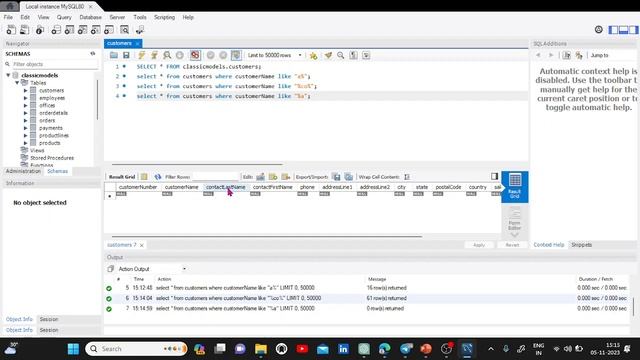Execute query with the lightning bolt
This screenshot has width=640, height=360.
[142, 55]
